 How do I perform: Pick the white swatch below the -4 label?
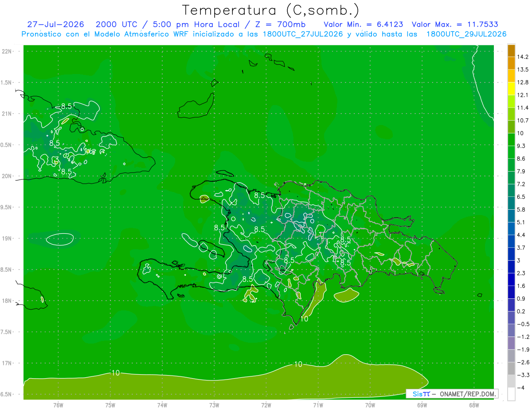point(511,394)
